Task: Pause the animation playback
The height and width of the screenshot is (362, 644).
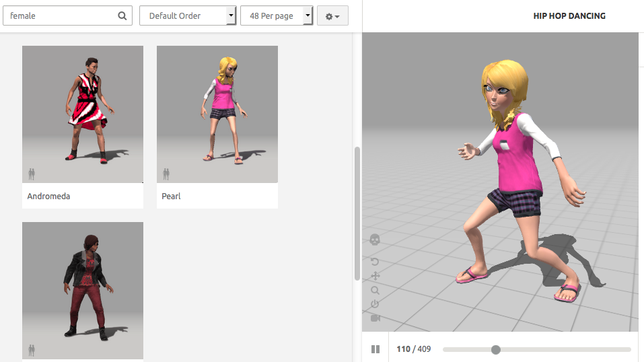Action: (x=375, y=349)
